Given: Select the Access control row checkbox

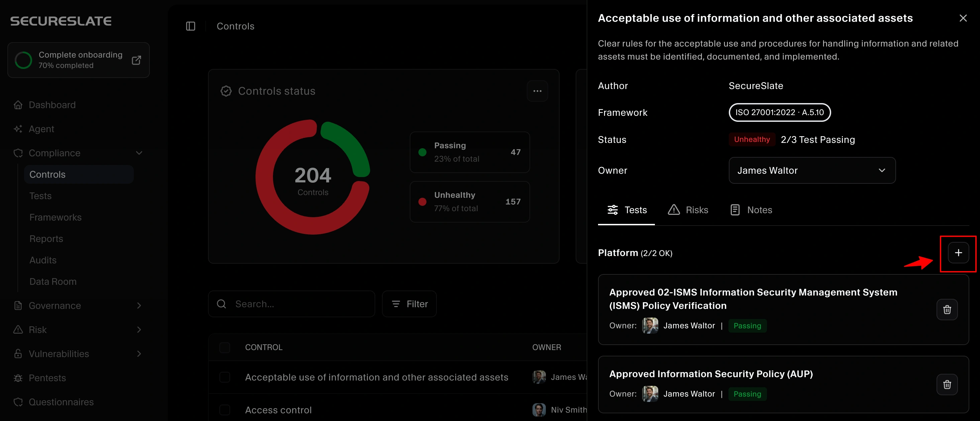Looking at the screenshot, I should click(225, 410).
